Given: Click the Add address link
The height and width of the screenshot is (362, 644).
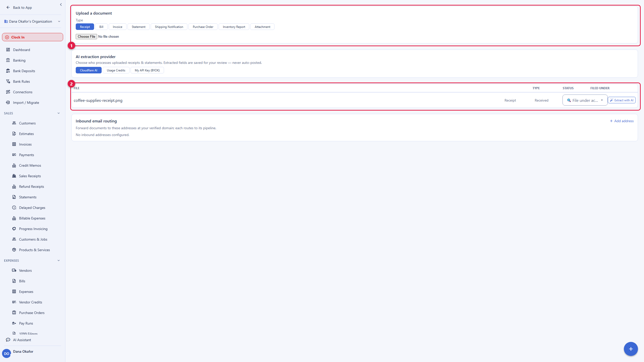Looking at the screenshot, I should tap(622, 121).
